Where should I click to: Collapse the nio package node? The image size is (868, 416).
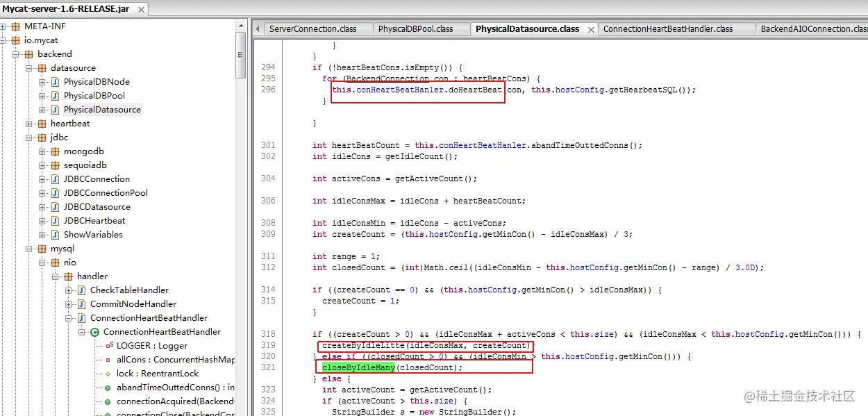coord(42,263)
